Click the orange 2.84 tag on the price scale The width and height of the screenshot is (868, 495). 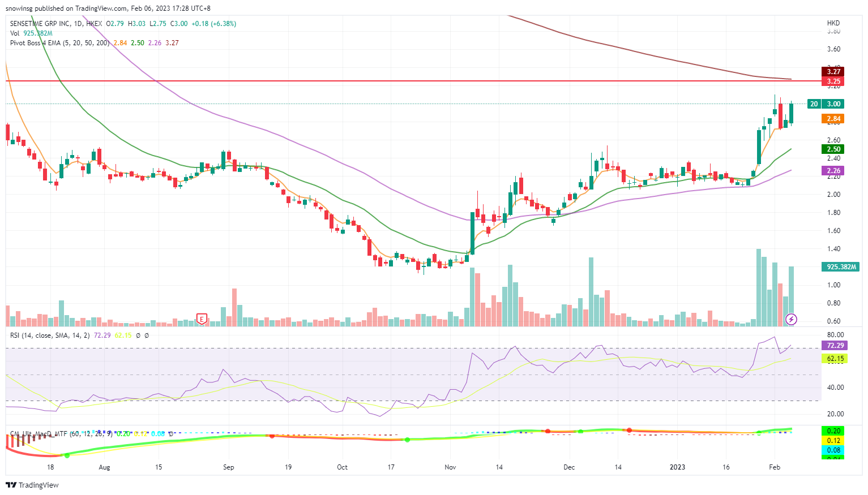[x=833, y=119]
